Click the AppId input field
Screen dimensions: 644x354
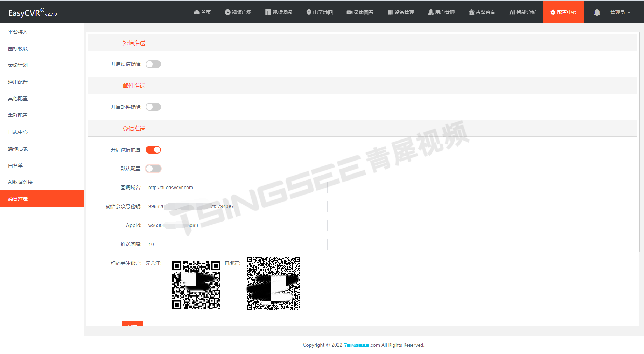237,225
